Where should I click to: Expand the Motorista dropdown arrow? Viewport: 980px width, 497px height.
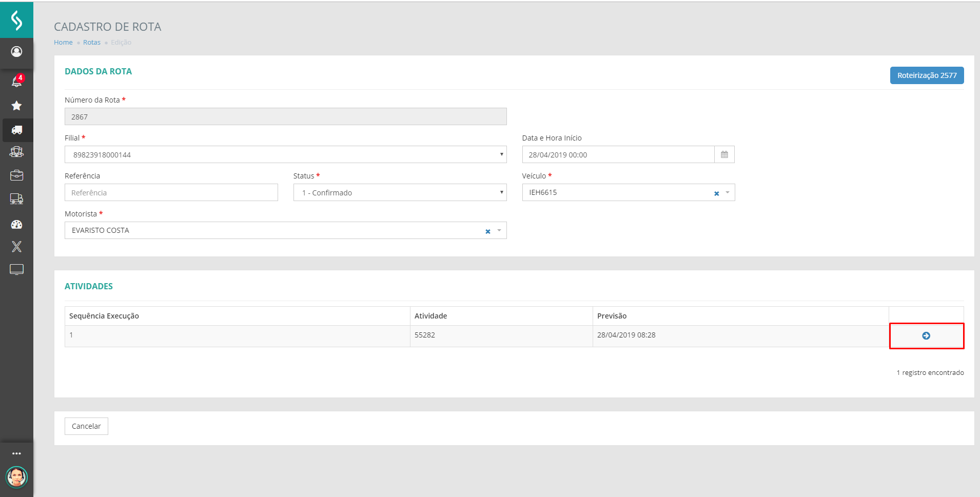499,230
